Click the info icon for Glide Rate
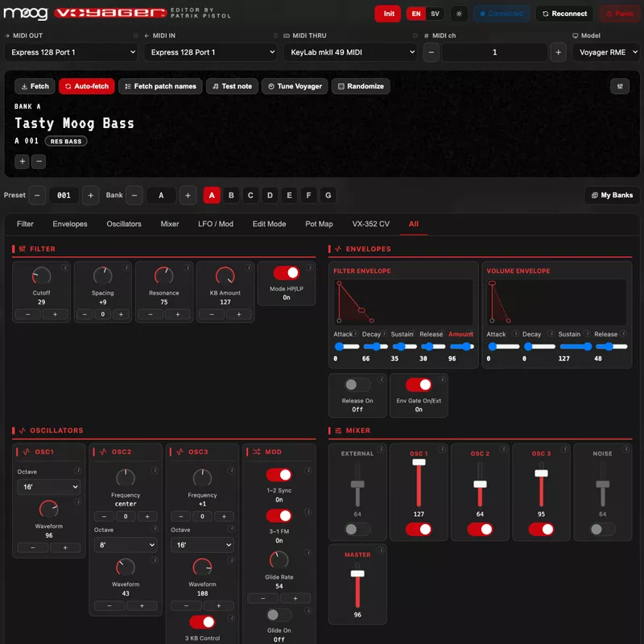This screenshot has width=644, height=644. 308,552
